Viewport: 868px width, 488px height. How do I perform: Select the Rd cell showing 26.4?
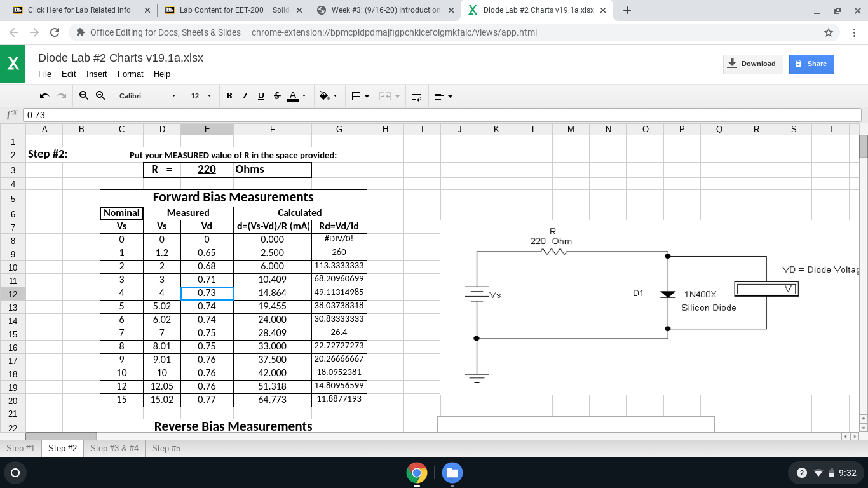(339, 333)
